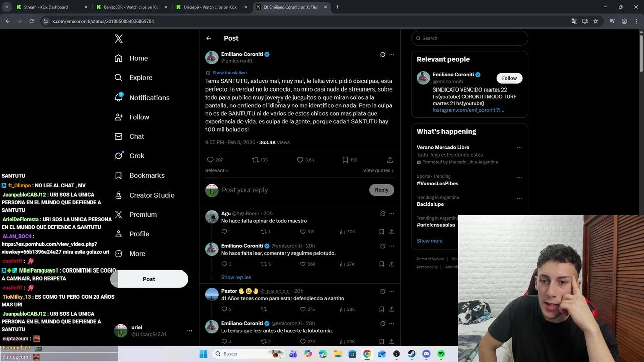Click the X Search box

coord(469,38)
